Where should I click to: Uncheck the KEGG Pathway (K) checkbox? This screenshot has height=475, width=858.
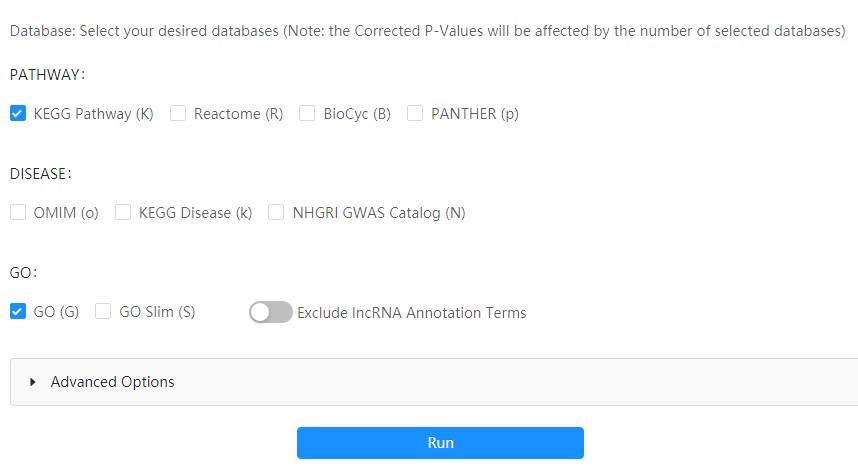pos(18,113)
